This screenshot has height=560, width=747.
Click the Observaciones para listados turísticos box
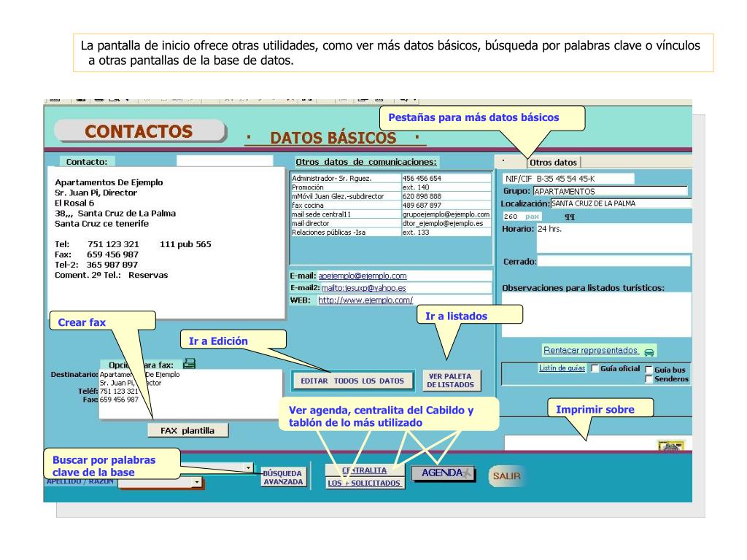click(597, 315)
